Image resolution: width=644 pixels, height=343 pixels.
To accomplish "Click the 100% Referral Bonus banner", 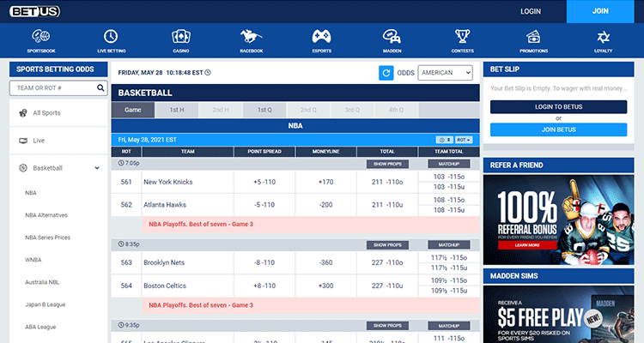I will (559, 220).
